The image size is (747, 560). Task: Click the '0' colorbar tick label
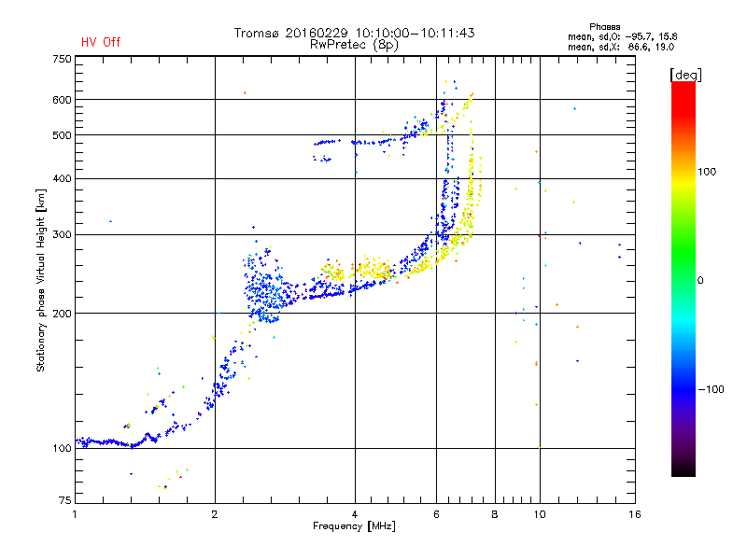pos(700,280)
